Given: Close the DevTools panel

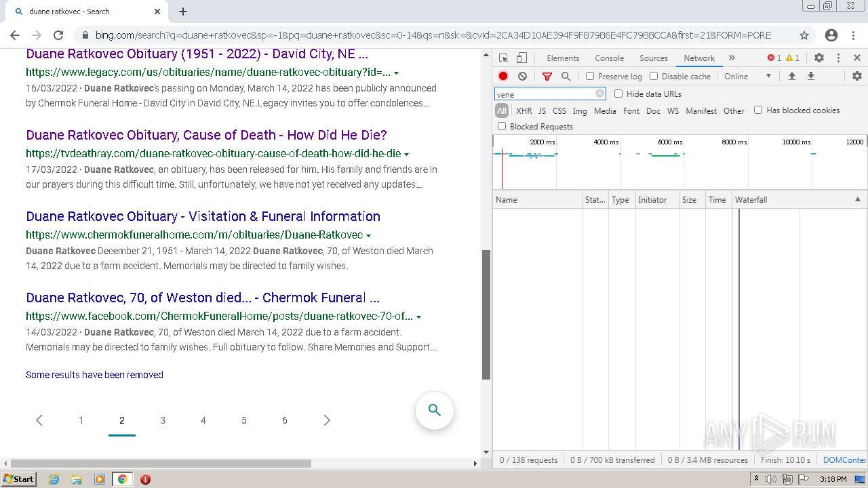Looking at the screenshot, I should [857, 58].
